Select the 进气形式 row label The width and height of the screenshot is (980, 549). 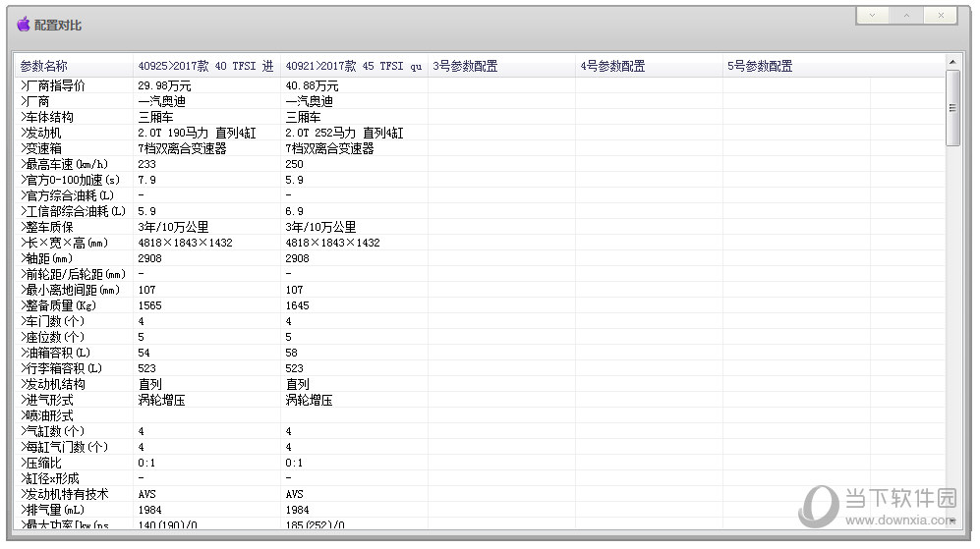pyautogui.click(x=47, y=400)
